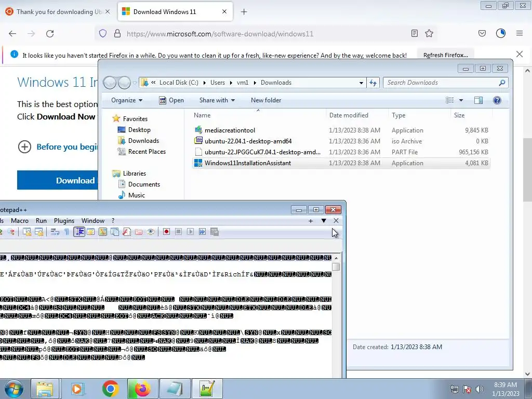Select Documents library in Explorer sidebar

tap(139, 184)
